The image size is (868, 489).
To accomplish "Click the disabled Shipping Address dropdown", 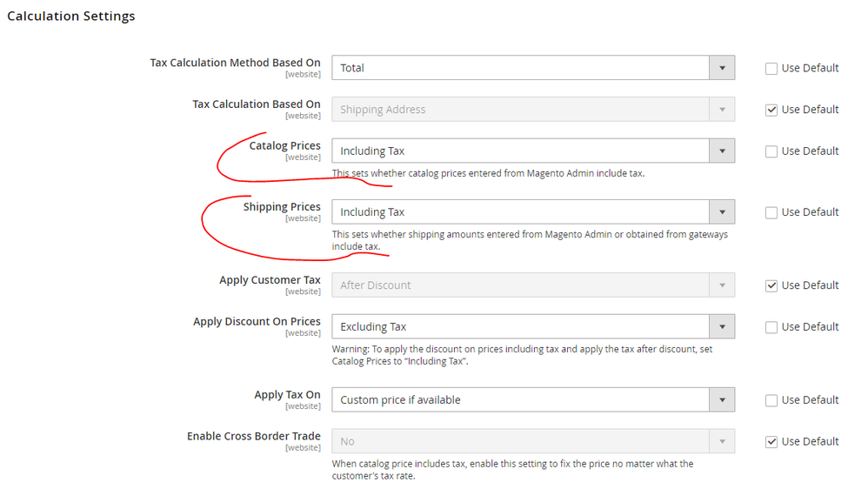I will point(532,110).
